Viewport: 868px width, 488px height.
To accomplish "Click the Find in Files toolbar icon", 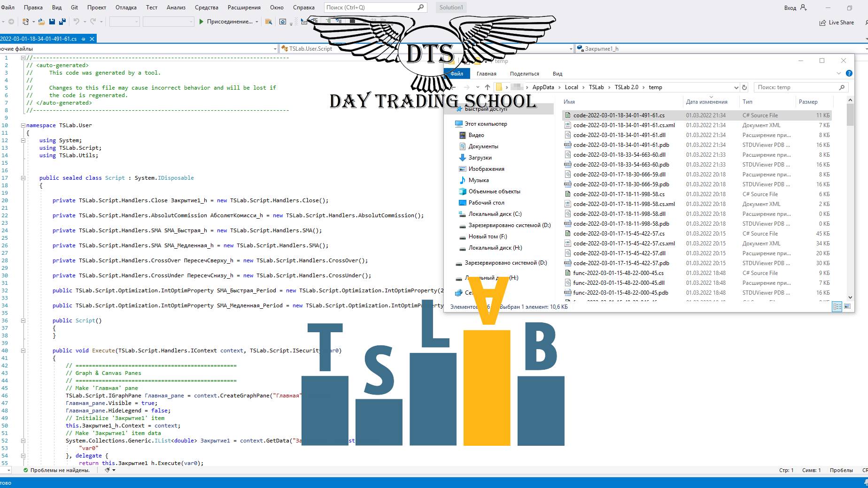I will pyautogui.click(x=269, y=22).
